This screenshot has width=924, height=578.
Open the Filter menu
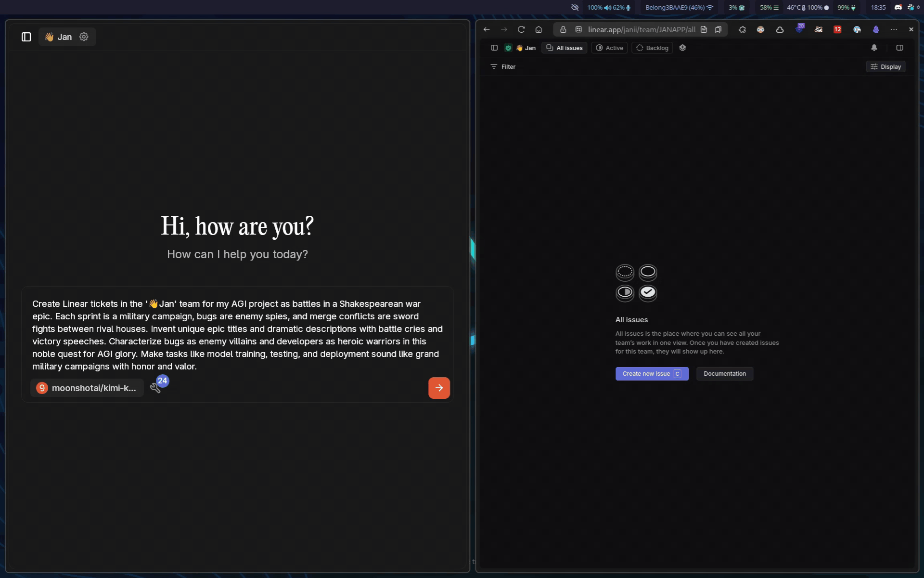click(503, 67)
